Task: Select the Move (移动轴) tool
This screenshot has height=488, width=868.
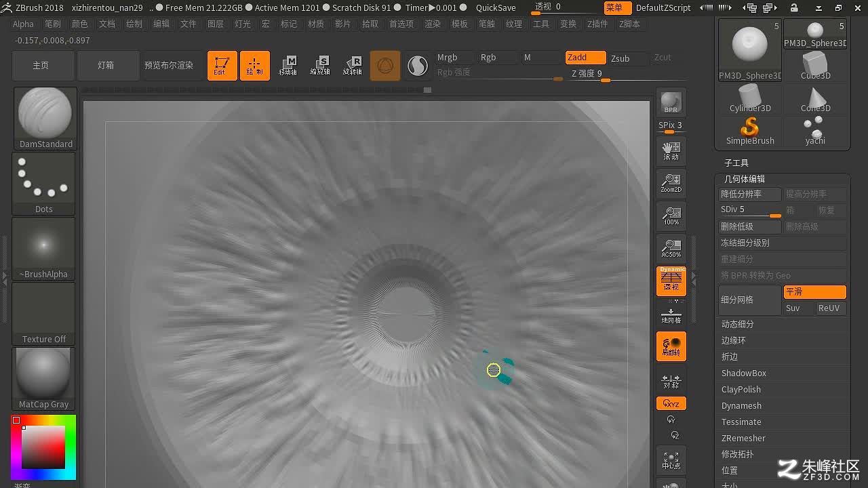Action: pyautogui.click(x=288, y=66)
